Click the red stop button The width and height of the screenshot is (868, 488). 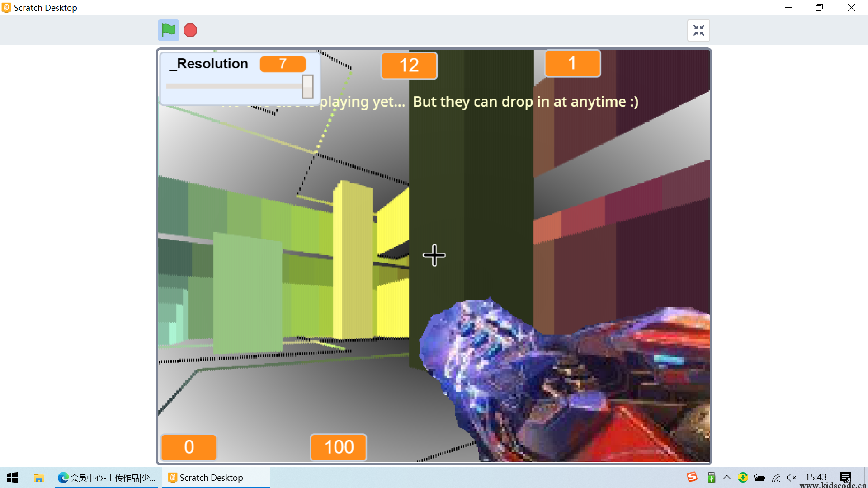coord(190,30)
